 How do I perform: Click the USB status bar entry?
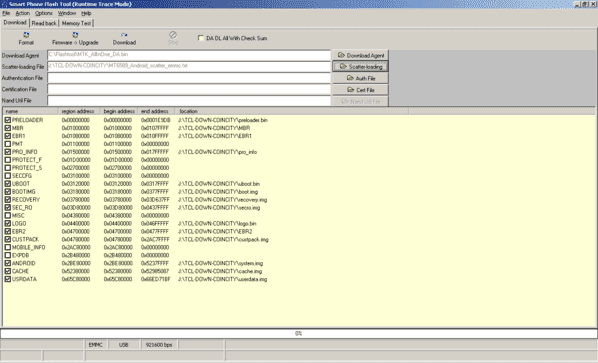(124, 345)
